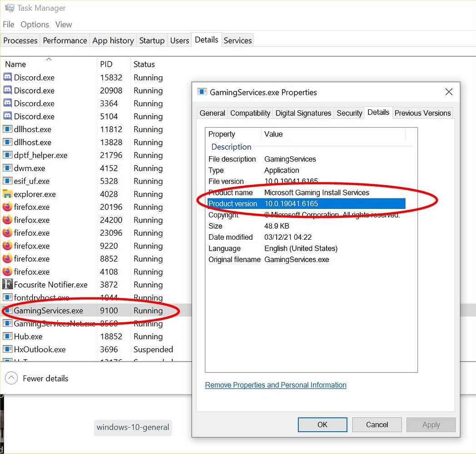Screen dimensions: 476x454
Task: Click the Firefox icon for PID 23096
Action: click(x=8, y=233)
